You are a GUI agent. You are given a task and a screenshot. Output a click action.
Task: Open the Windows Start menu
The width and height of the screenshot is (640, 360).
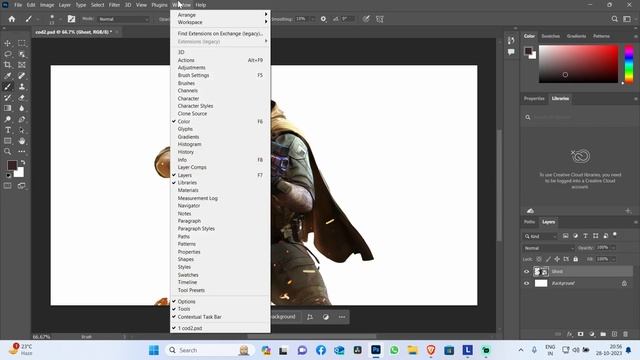coord(153,350)
